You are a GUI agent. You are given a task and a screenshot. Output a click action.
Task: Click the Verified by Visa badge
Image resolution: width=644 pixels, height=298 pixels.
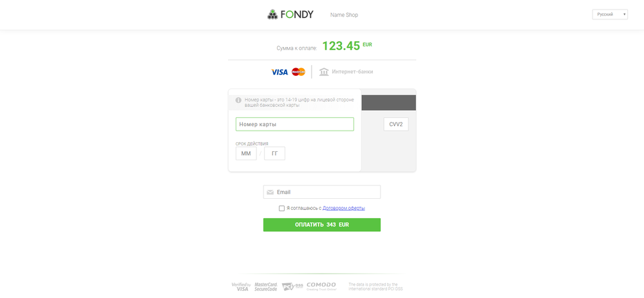tap(241, 286)
